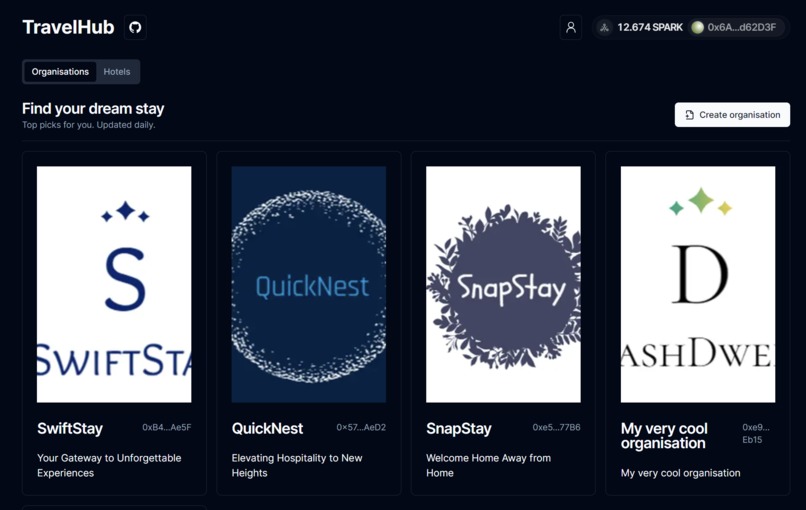Image resolution: width=806 pixels, height=510 pixels.
Task: Select the SnapStay organisation title
Action: click(459, 428)
